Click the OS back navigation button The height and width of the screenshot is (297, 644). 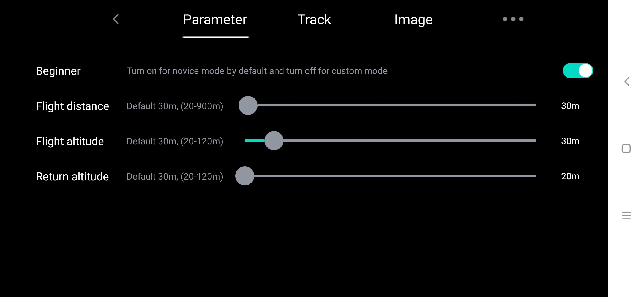pyautogui.click(x=627, y=81)
